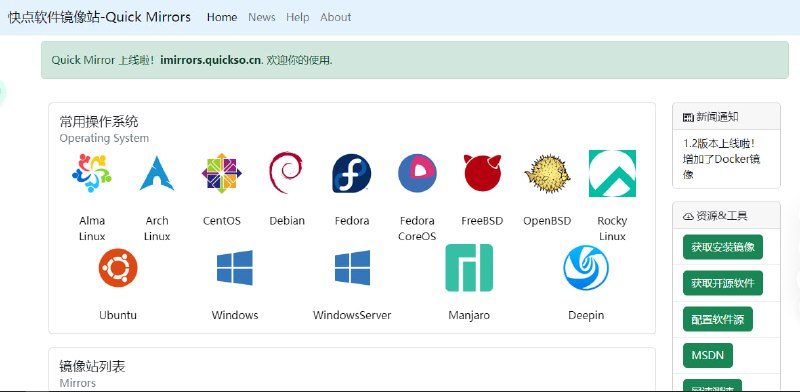Viewport: 800px width, 392px height.
Task: Click the Deepin blue swirl logo
Action: 586,267
